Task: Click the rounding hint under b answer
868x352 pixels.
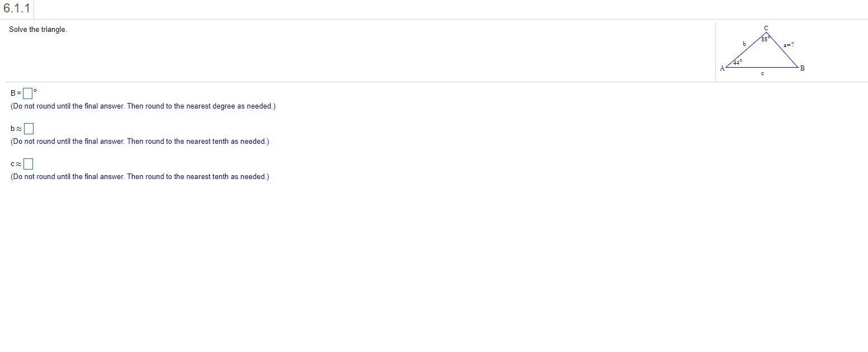Action: tap(140, 142)
